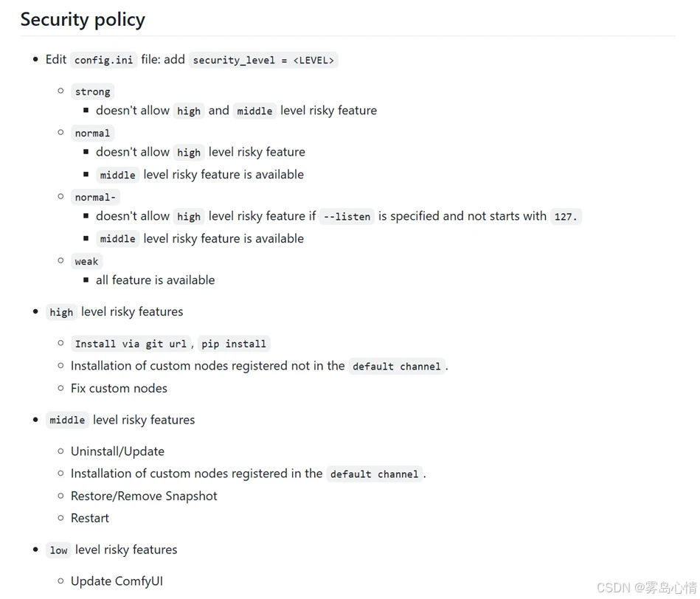
Task: Click the CSDN watermark text
Action: tap(646, 587)
